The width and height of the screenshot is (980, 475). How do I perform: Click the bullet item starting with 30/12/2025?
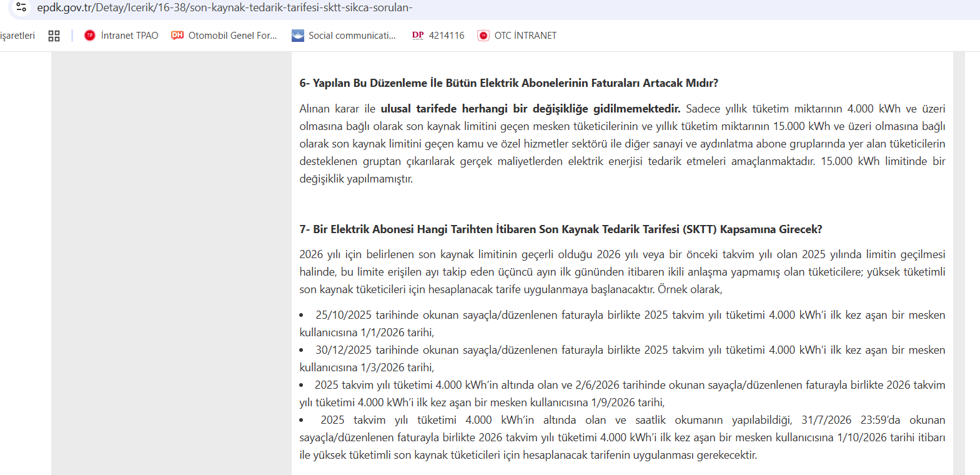630,350
